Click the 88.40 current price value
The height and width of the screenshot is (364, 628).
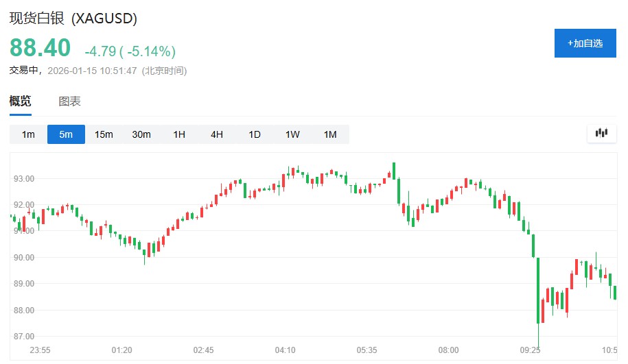tap(40, 49)
